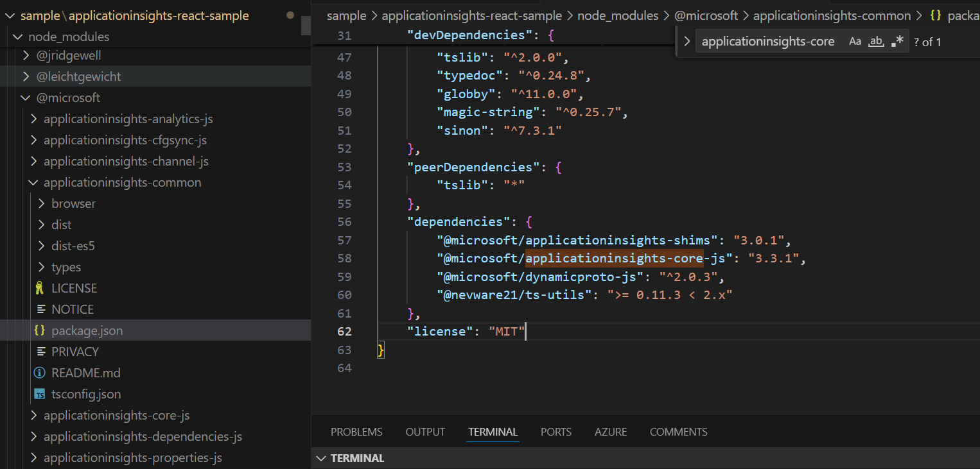
Task: Expand the Replace toggle arrow in find widget
Action: click(x=687, y=42)
